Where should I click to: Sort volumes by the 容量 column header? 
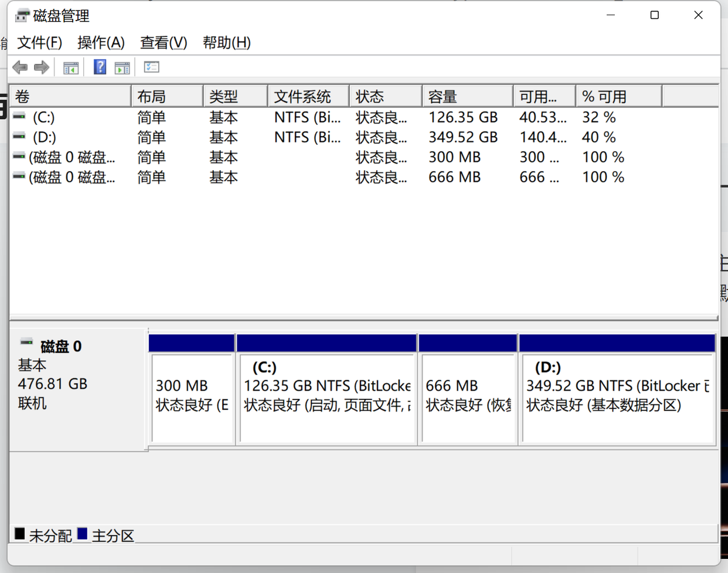tap(467, 96)
